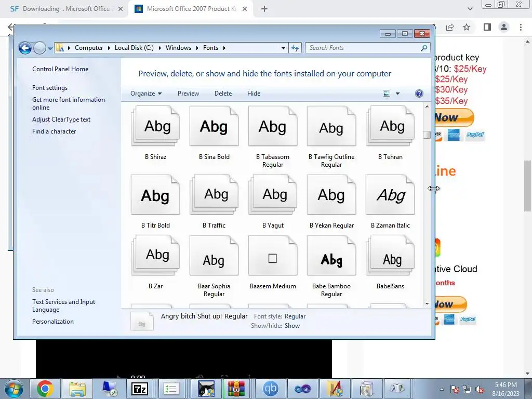Open the Personalization link
Screen dimensions: 532x399
pos(53,321)
